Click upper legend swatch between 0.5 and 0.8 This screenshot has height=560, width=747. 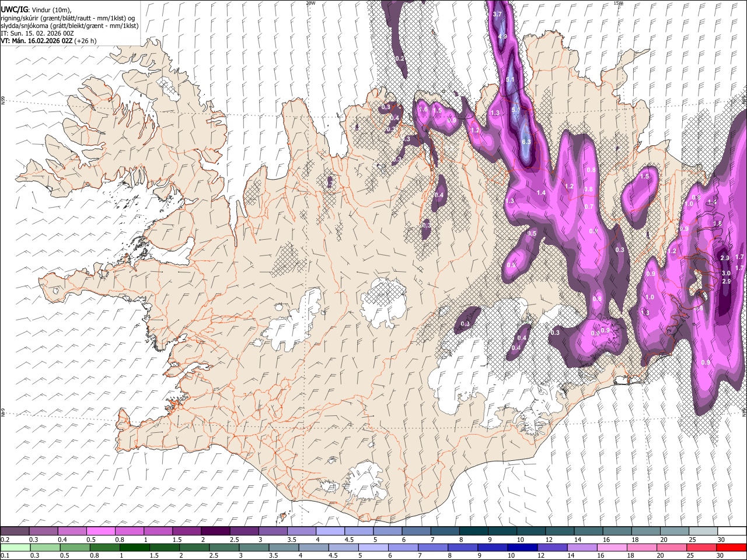(101, 531)
